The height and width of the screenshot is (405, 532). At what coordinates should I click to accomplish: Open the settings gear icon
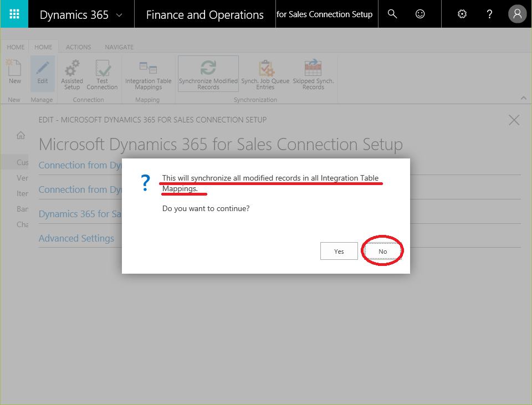tap(462, 14)
